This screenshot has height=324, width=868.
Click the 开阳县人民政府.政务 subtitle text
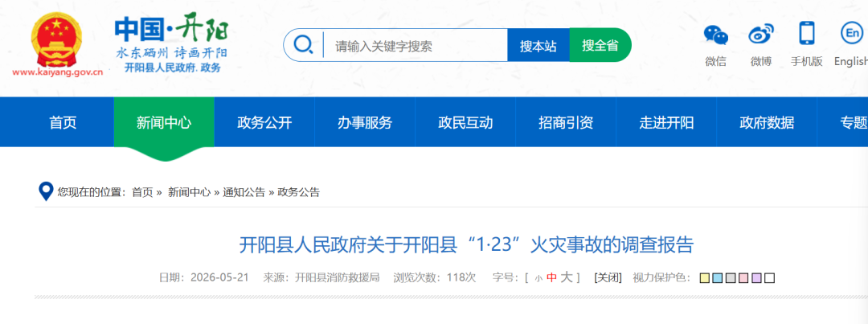pyautogui.click(x=172, y=67)
